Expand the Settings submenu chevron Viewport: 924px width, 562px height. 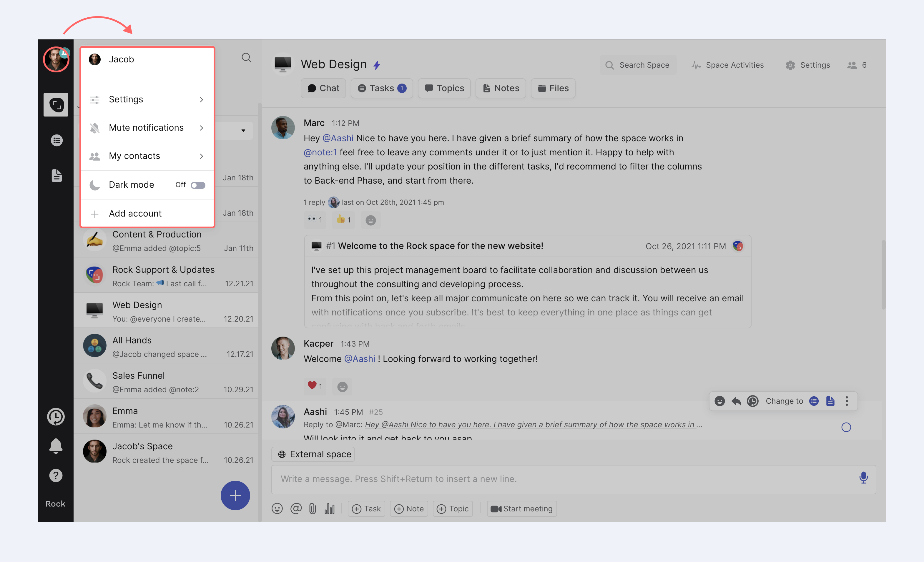201,100
